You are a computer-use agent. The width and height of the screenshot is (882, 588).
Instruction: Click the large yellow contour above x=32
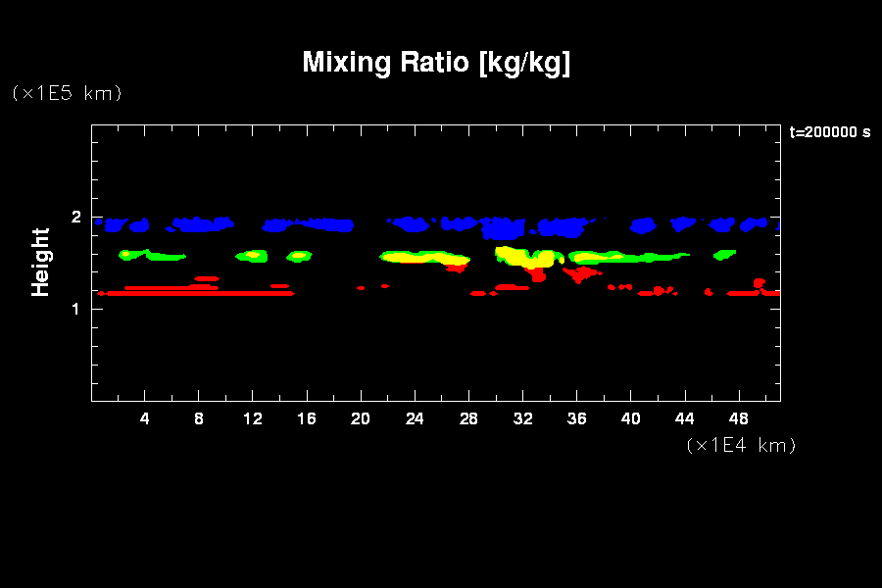(x=524, y=257)
